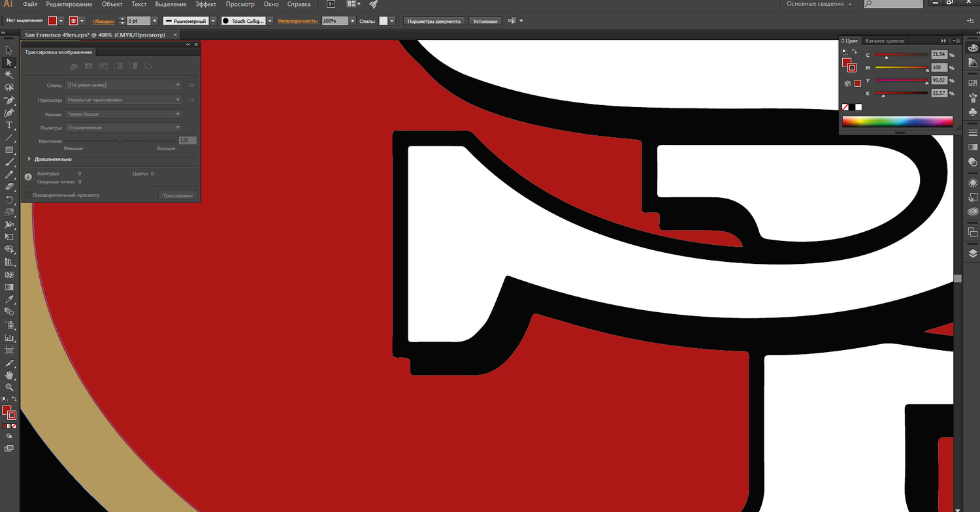Select the Pen tool
This screenshot has height=512, width=980.
pyautogui.click(x=9, y=101)
